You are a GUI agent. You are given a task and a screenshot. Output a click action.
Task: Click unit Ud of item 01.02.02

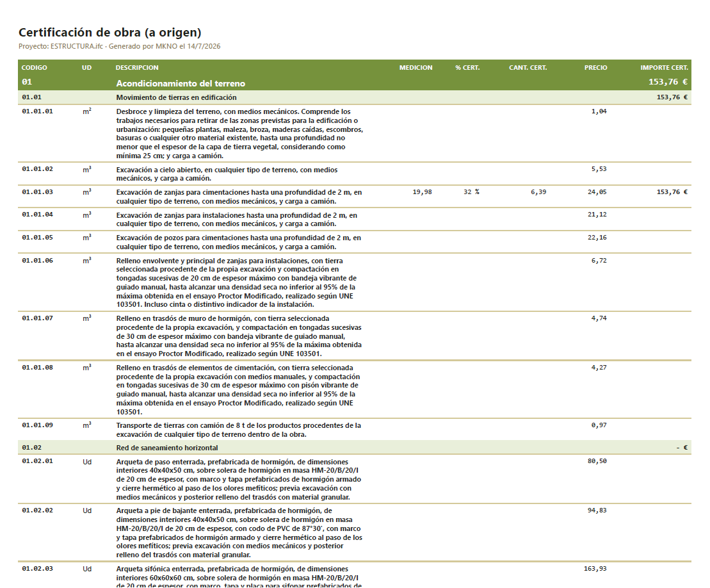click(x=87, y=510)
